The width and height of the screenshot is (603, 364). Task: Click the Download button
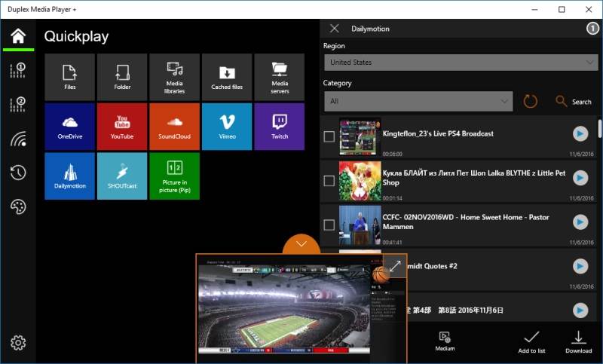tap(578, 341)
